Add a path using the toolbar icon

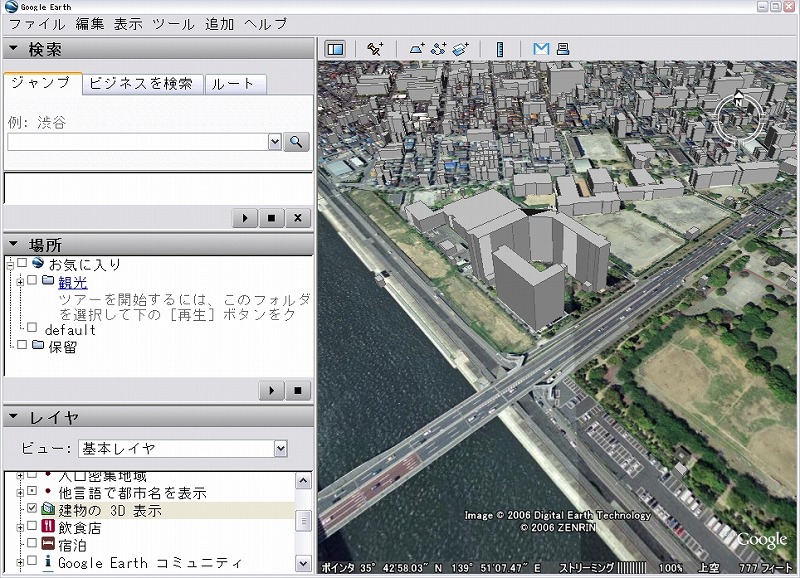click(438, 49)
